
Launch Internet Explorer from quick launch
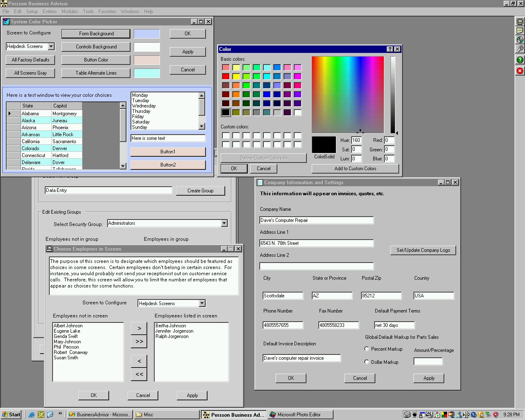coord(32,415)
